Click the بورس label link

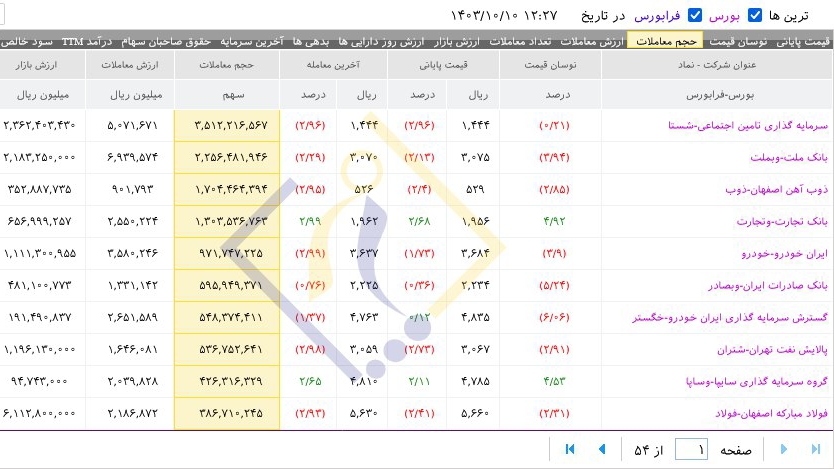click(724, 16)
